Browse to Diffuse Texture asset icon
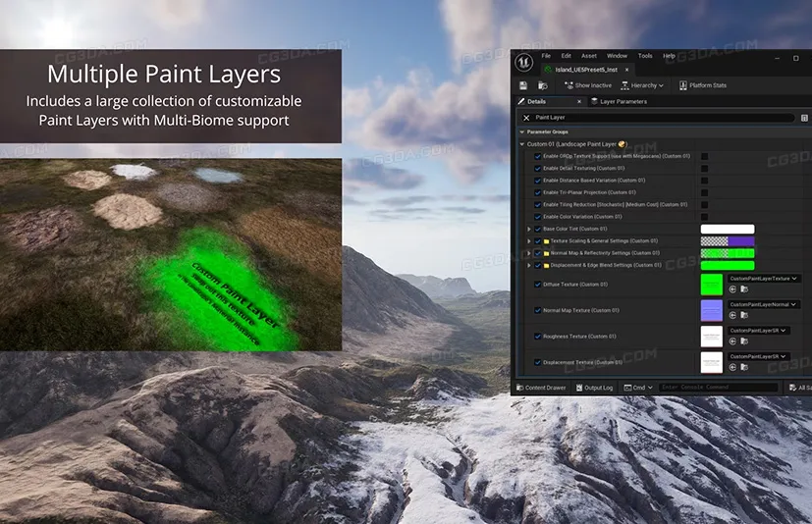Screen dimensions: 812x524 (744, 289)
